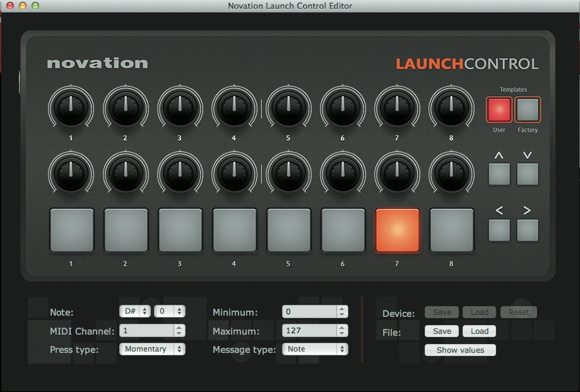Click bottom-row knob above pad 4
Screen dimensions: 580x392
click(234, 173)
